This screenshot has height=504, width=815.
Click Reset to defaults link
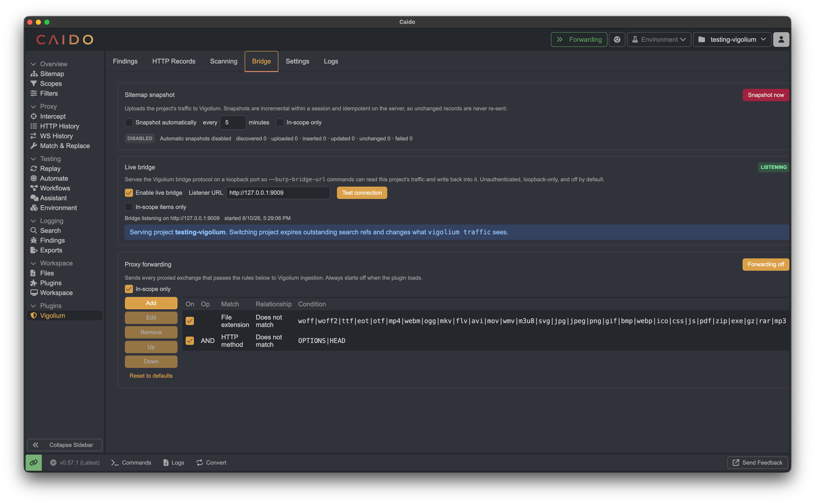point(151,376)
